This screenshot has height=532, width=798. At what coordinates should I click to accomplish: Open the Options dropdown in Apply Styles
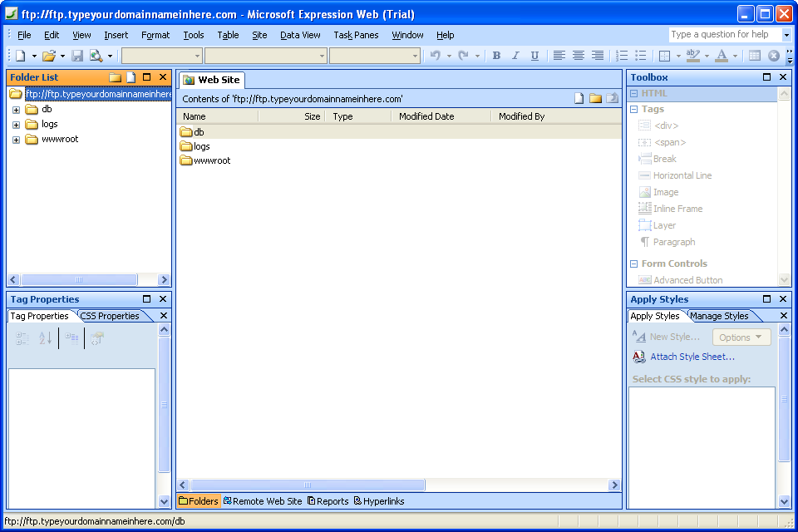click(741, 337)
